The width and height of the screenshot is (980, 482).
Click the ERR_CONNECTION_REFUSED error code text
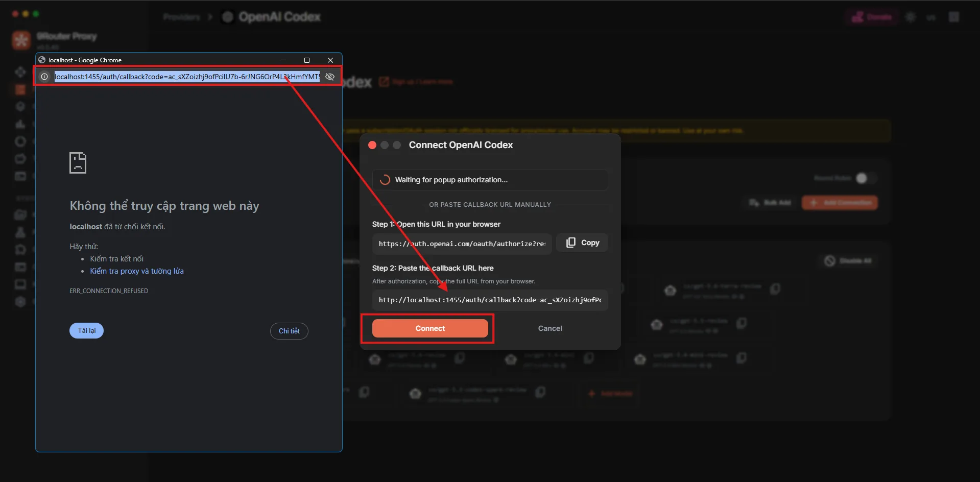click(x=109, y=291)
